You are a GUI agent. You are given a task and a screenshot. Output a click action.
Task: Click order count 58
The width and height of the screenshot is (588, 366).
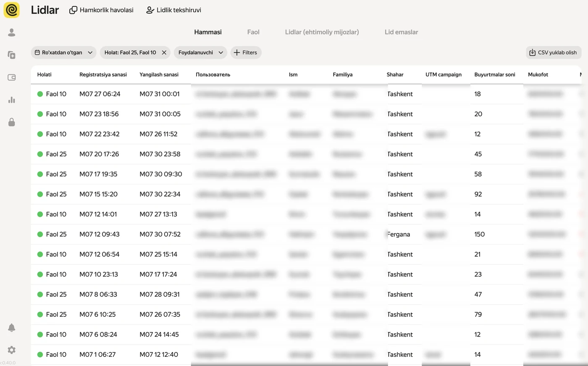click(x=478, y=174)
